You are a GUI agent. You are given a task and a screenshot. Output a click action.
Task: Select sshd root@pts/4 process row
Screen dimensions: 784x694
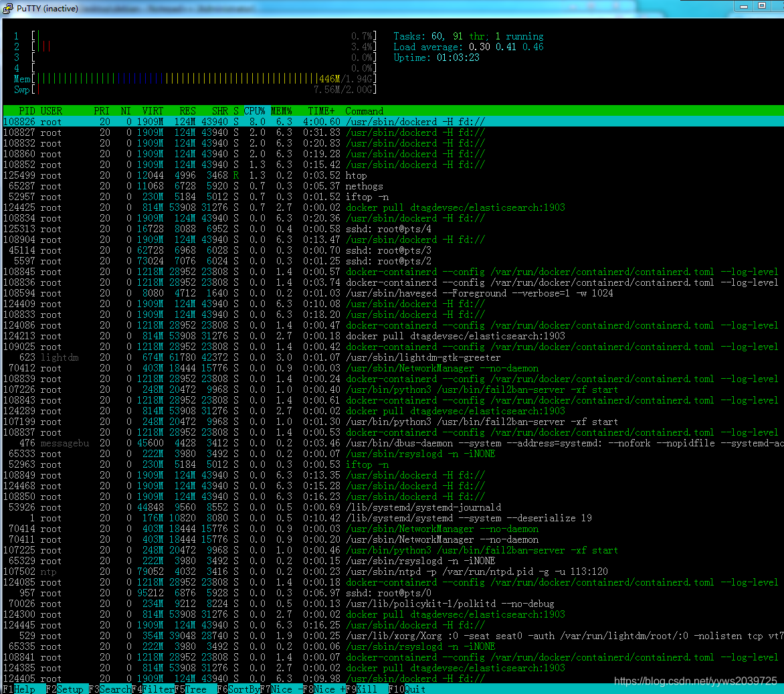click(392, 229)
